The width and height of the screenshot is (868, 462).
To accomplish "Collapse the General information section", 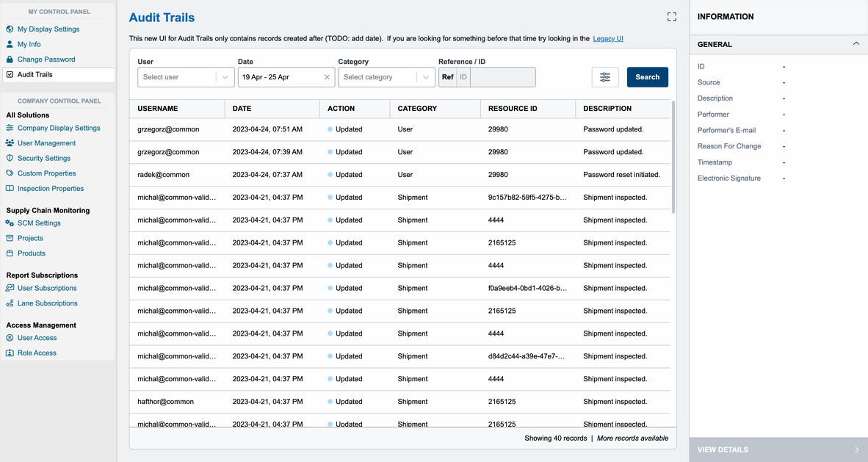I will point(856,44).
